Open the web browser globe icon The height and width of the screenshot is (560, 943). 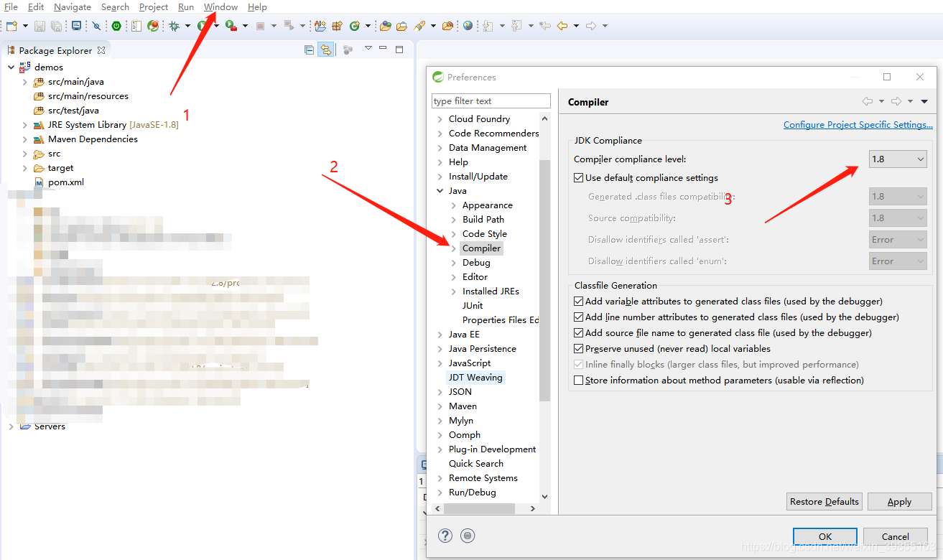[468, 26]
